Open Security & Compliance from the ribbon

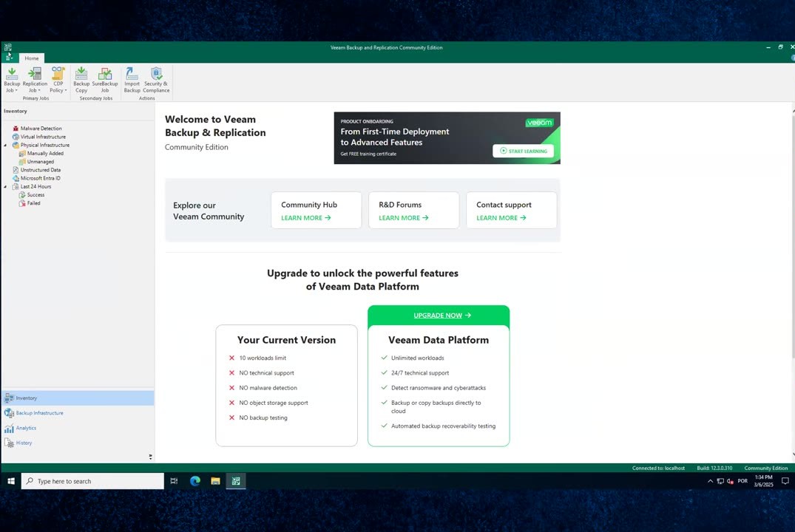pos(156,80)
